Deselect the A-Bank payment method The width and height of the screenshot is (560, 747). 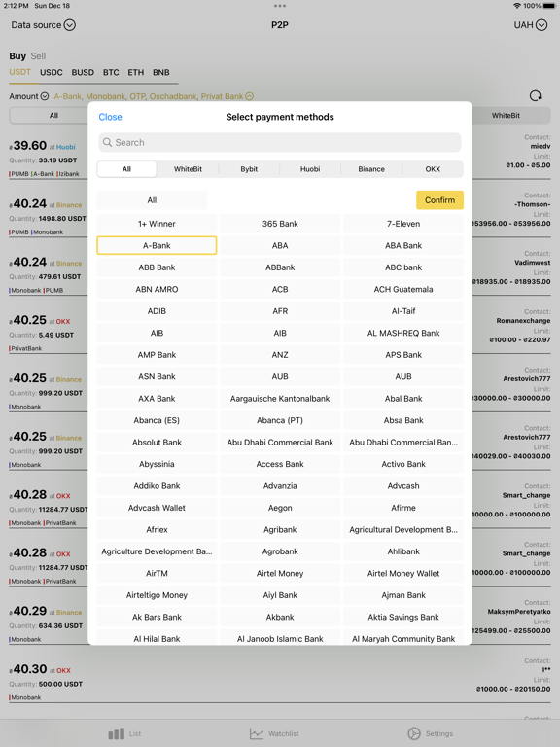(157, 245)
